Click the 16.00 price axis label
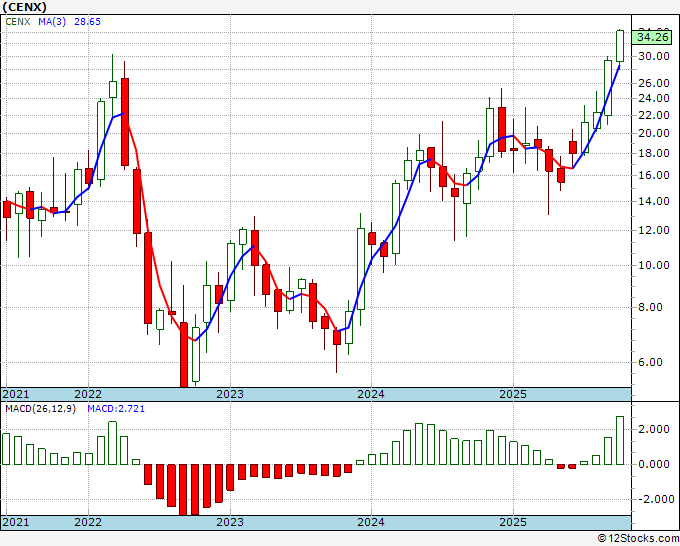This screenshot has width=680, height=546. coord(654,176)
